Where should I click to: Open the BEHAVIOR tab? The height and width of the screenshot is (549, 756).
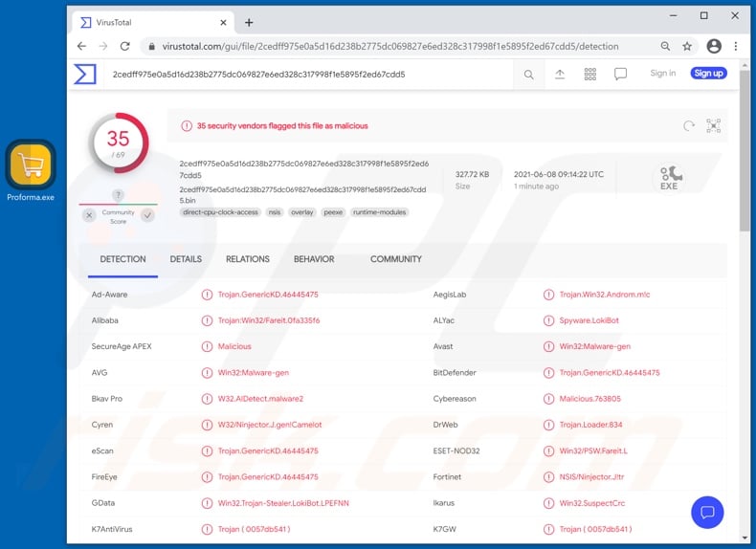coord(314,259)
